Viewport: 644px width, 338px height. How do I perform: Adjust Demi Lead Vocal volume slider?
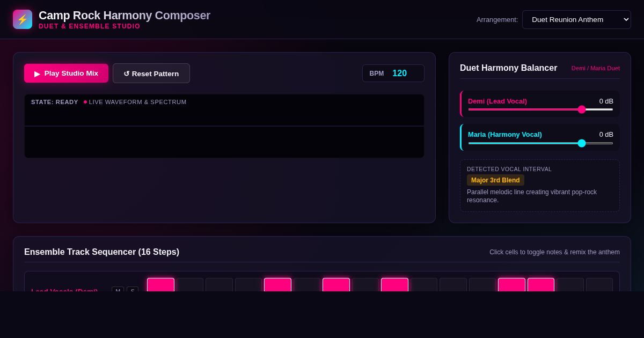(540, 109)
